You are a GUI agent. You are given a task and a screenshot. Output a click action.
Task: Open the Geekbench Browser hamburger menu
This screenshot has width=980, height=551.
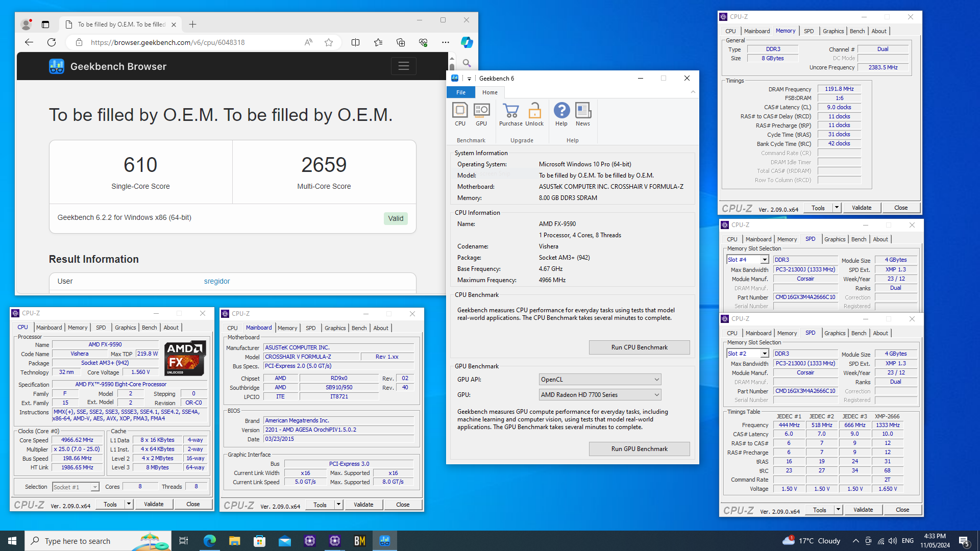coord(404,66)
